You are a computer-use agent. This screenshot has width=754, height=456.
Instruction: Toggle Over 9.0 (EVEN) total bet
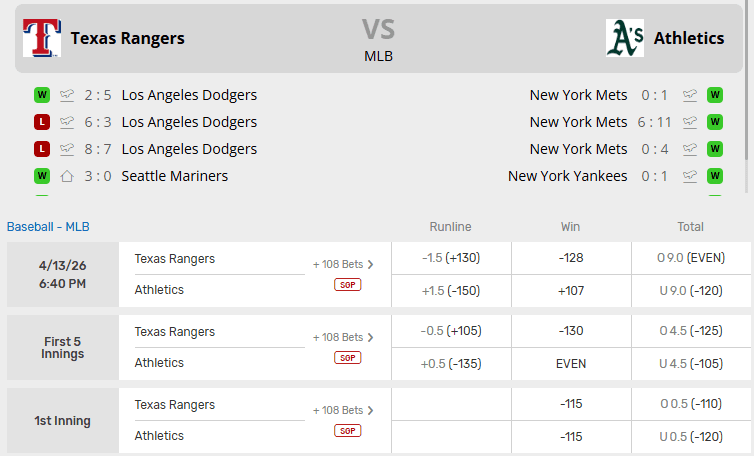point(691,258)
